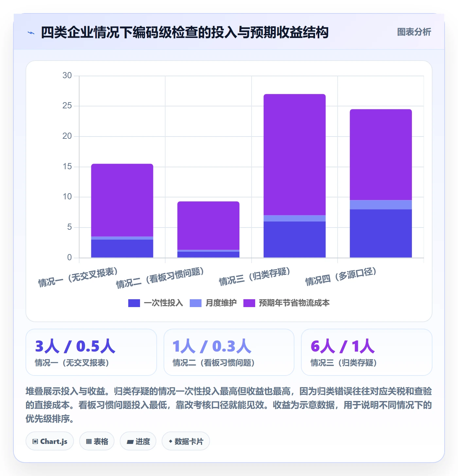Click the 图表分析 label in header
The width and height of the screenshot is (458, 476).
point(414,32)
